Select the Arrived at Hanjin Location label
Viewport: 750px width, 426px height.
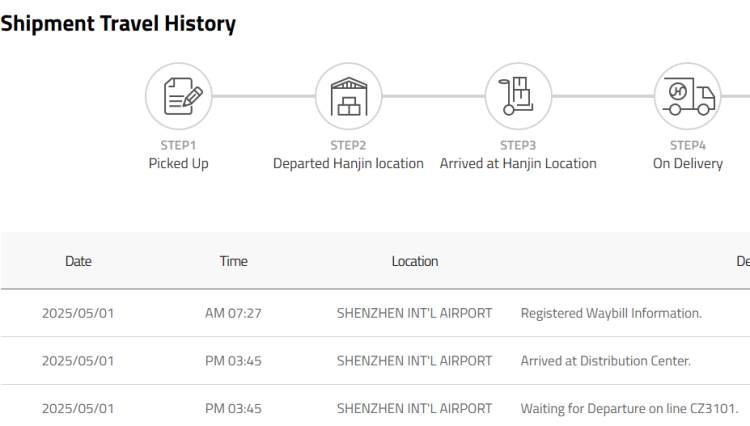(518, 164)
